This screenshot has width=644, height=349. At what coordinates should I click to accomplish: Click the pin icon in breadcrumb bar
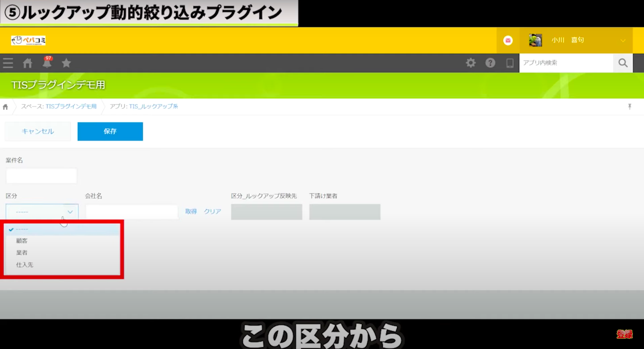[x=630, y=106]
